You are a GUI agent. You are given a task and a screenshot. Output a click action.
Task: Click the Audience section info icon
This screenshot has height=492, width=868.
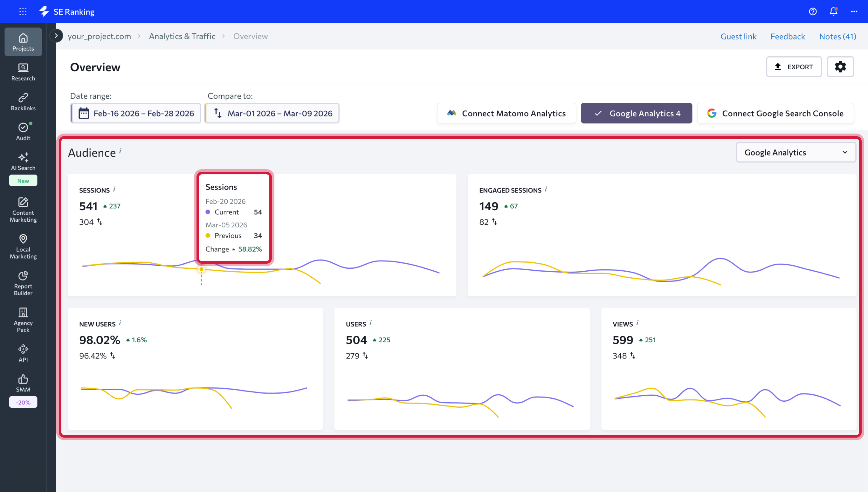pyautogui.click(x=120, y=151)
